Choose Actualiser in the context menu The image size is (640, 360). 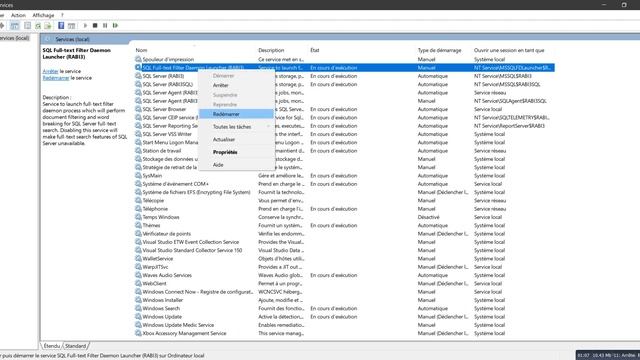(x=236, y=140)
